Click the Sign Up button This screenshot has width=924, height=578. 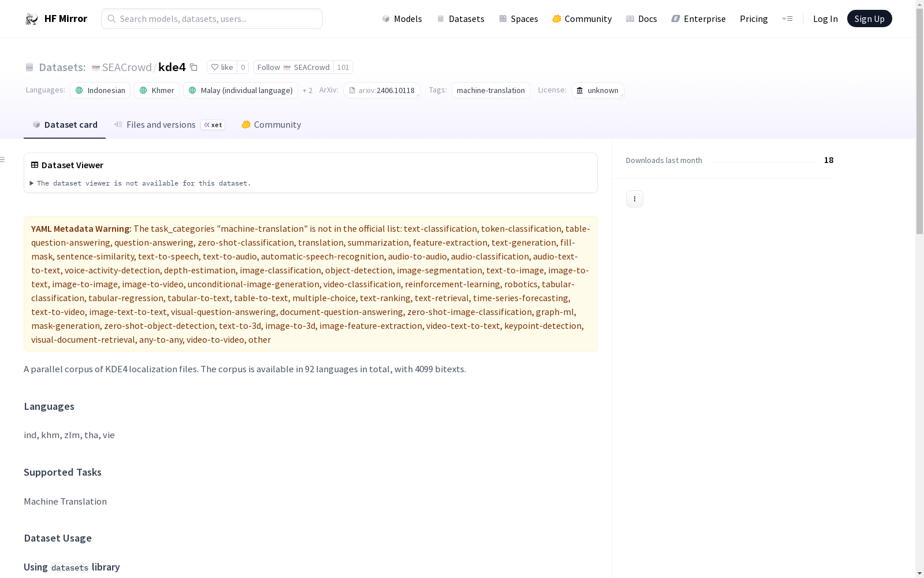[x=869, y=18]
